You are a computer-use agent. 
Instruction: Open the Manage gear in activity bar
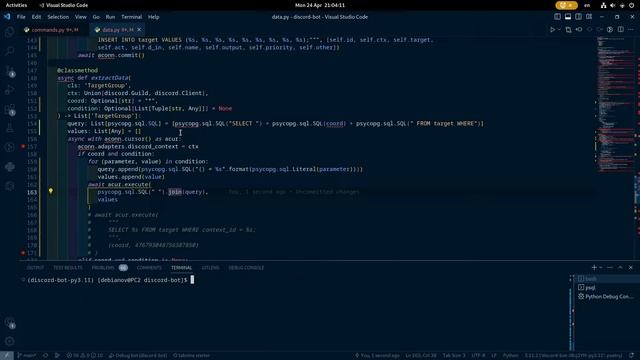(x=9, y=341)
